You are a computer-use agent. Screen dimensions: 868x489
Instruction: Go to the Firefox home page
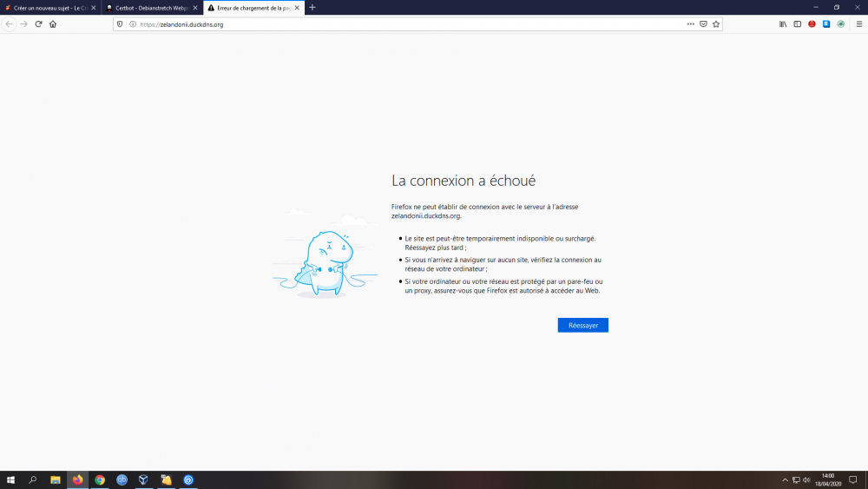(53, 24)
